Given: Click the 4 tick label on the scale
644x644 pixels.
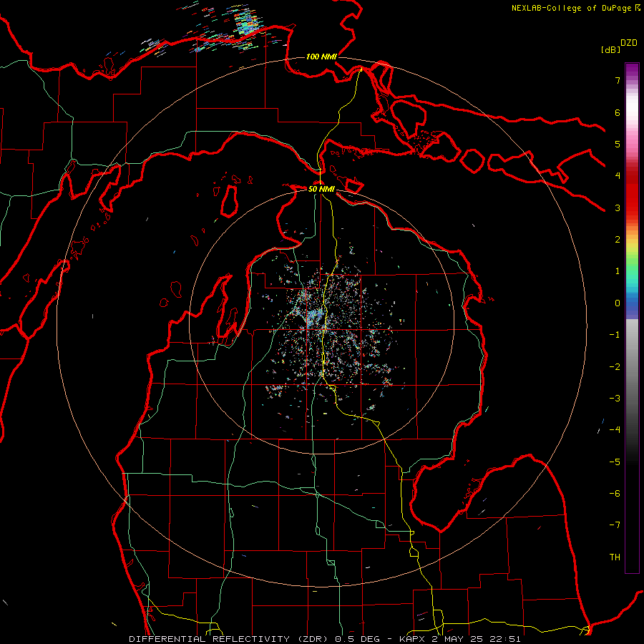Looking at the screenshot, I should coord(618,176).
